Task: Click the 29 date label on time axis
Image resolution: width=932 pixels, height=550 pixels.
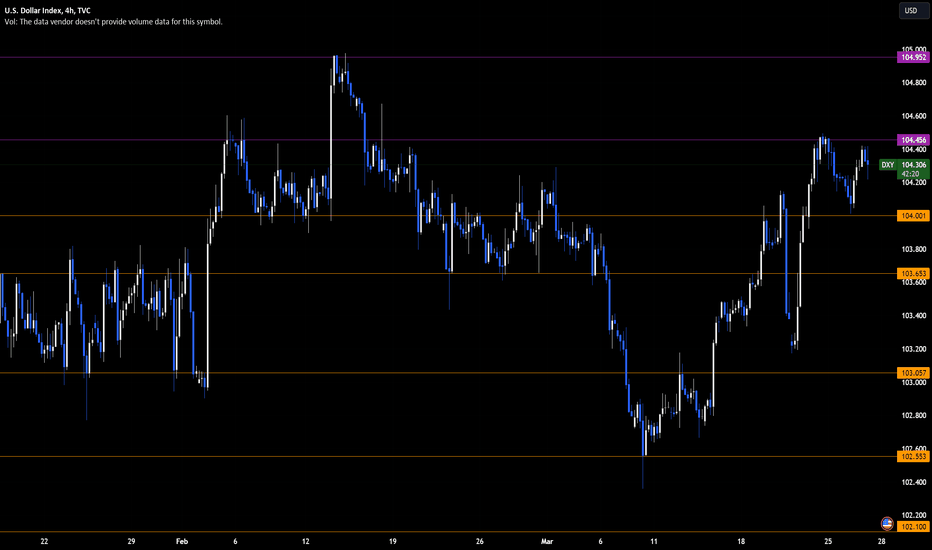Action: (x=131, y=542)
